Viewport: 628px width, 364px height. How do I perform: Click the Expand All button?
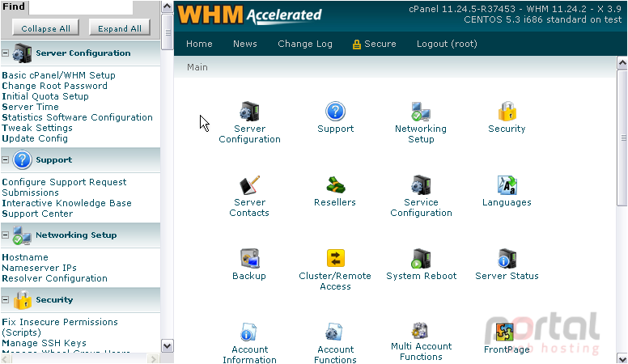(x=119, y=28)
